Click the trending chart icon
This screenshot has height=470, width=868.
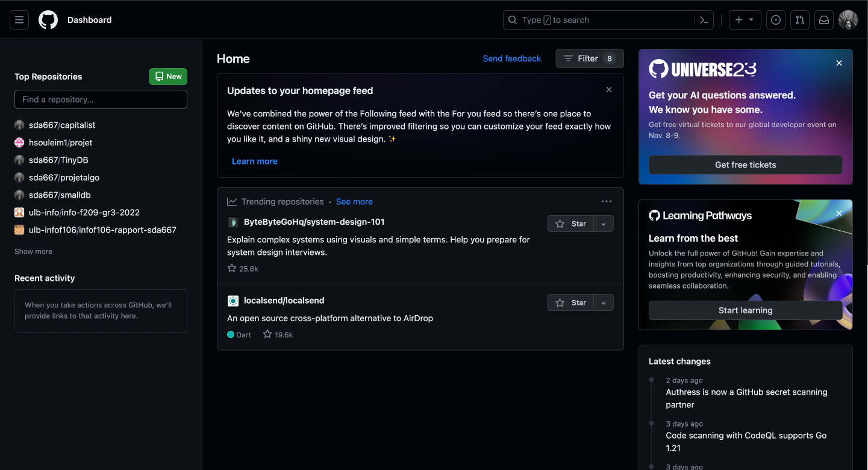[232, 202]
